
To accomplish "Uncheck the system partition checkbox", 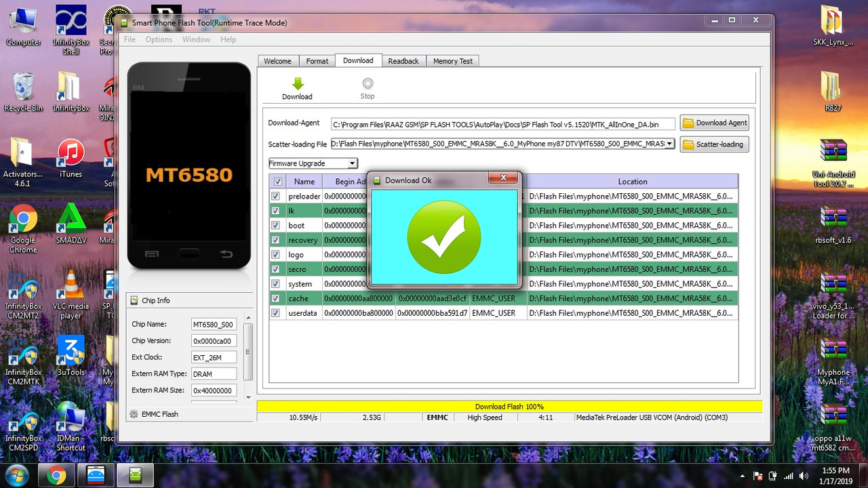I will (x=275, y=283).
